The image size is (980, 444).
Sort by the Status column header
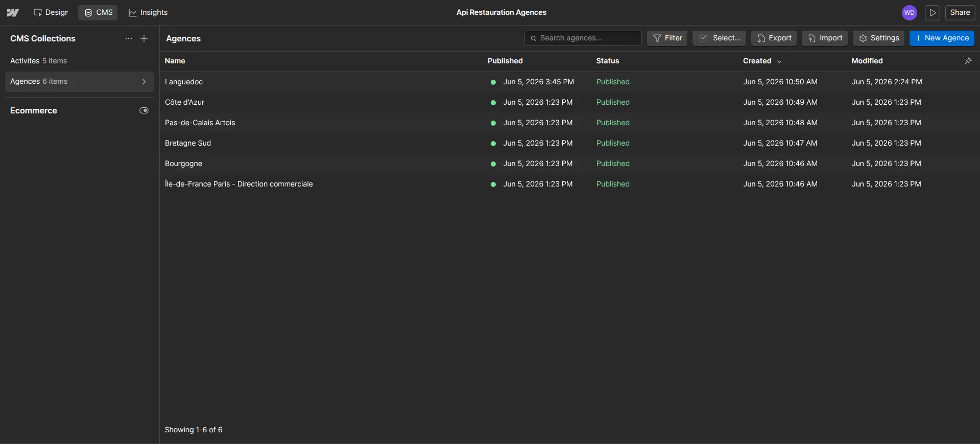[607, 61]
